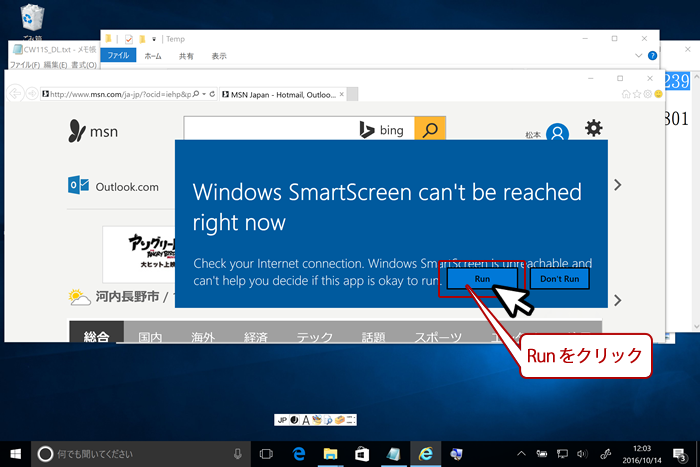Click the volume speaker tray icon
Viewport: 700px width, 467px height.
(x=582, y=454)
